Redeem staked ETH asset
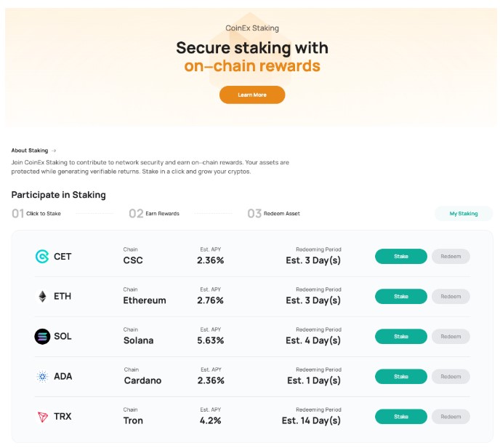This screenshot has height=448, width=500. point(451,297)
